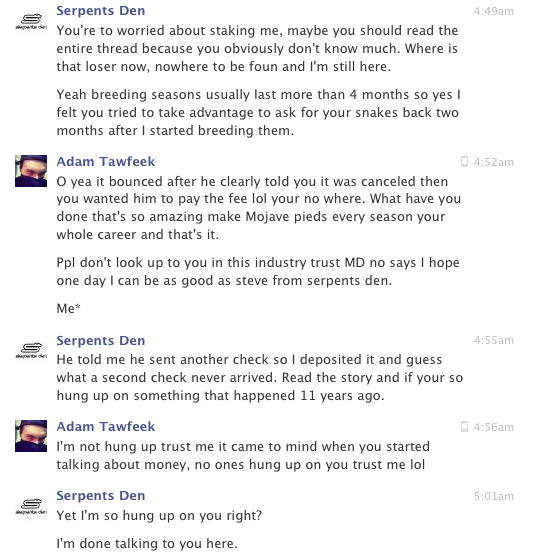Click Serpents Den logo avatar at 4:55am
The image size is (535, 557).
pos(31,351)
